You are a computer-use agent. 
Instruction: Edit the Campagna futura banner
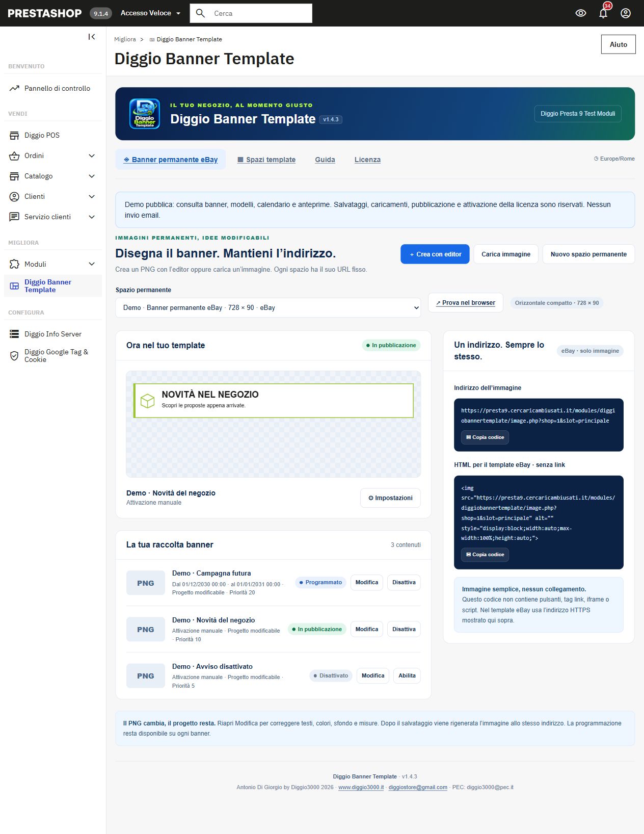click(367, 583)
